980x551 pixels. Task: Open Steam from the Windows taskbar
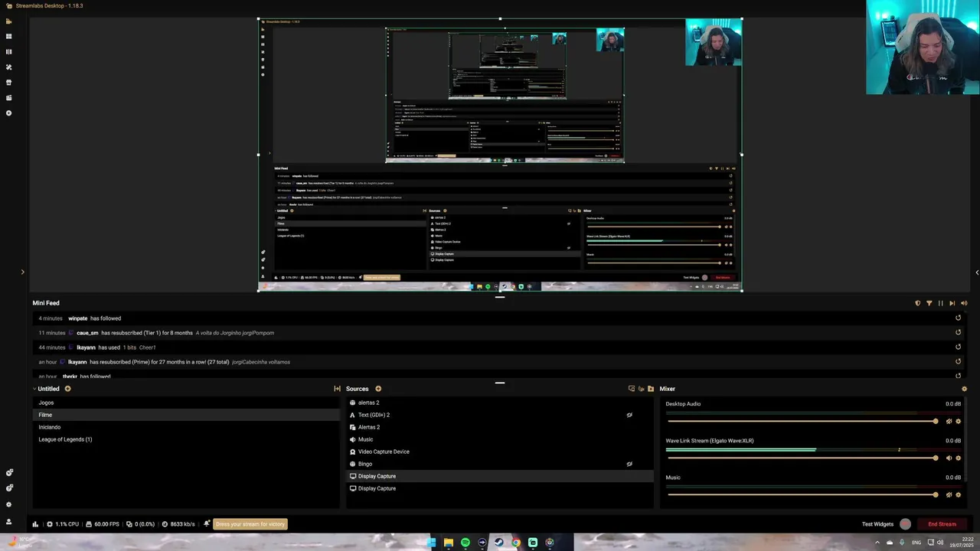[x=499, y=543]
